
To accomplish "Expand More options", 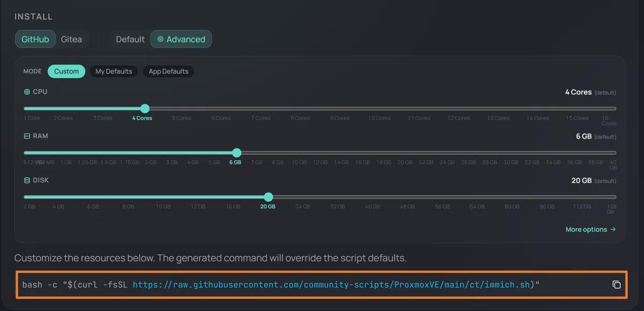I will [590, 229].
